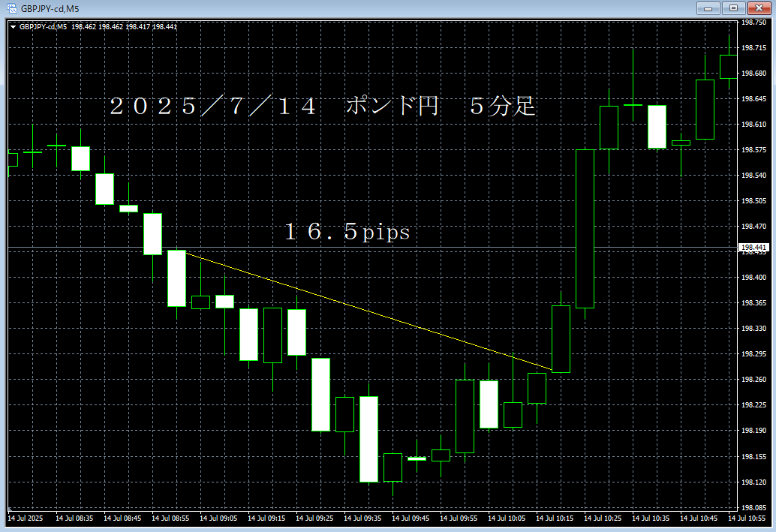Click the '14 Jul 10:25' time axis label
776x532 pixels.
point(603,518)
